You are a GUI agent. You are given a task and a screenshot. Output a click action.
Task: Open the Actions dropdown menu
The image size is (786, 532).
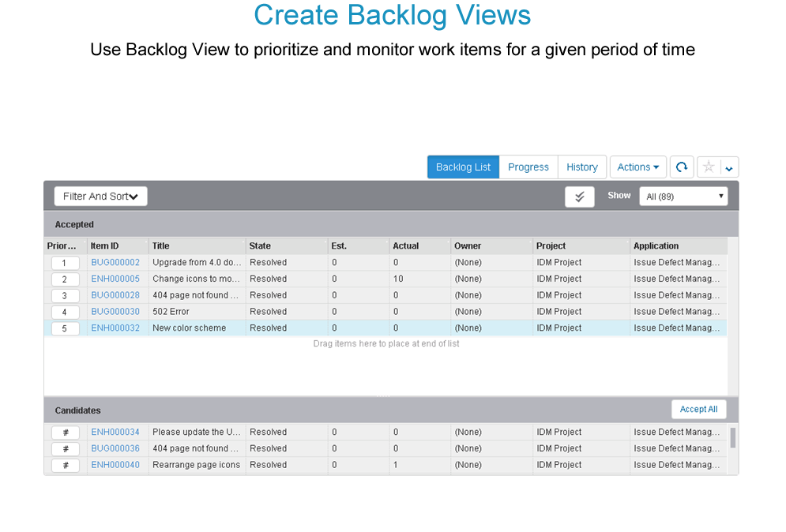(x=637, y=167)
